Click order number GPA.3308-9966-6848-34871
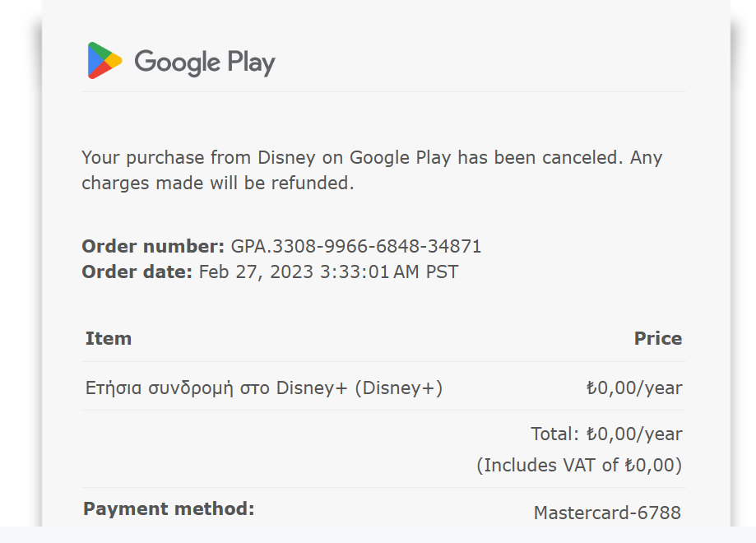The image size is (756, 543). 355,246
